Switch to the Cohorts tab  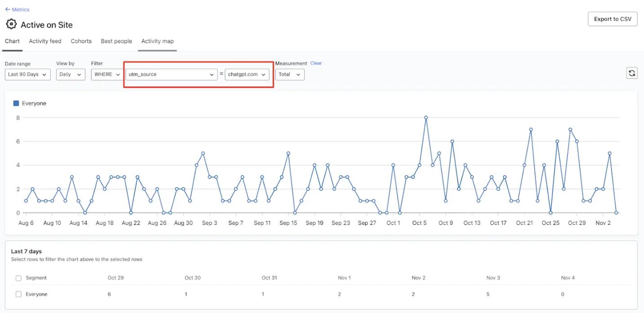click(81, 41)
